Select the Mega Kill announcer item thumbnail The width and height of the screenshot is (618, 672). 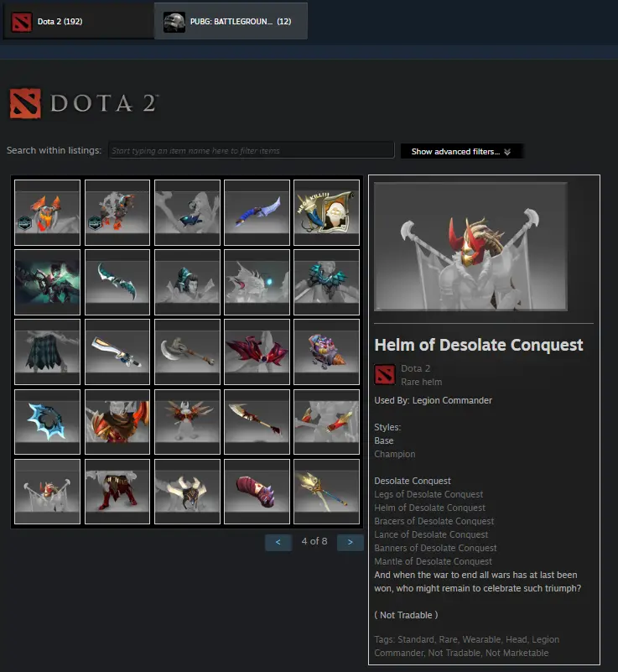pyautogui.click(x=326, y=212)
